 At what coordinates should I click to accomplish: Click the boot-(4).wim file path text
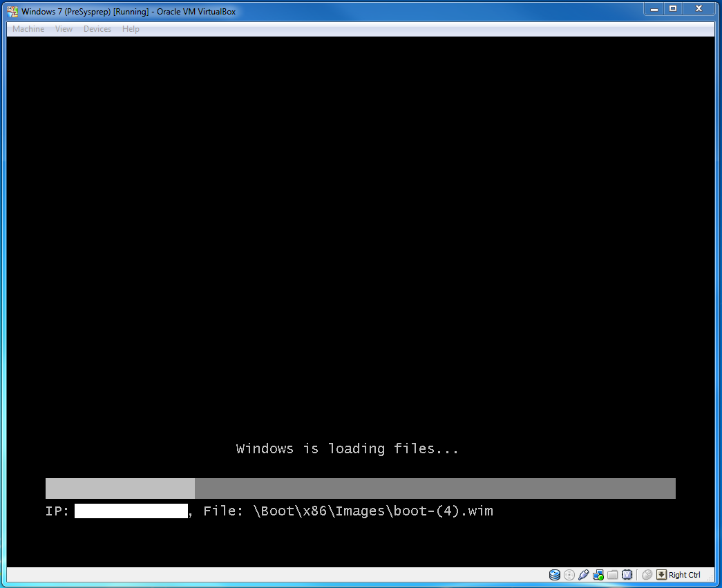point(373,511)
